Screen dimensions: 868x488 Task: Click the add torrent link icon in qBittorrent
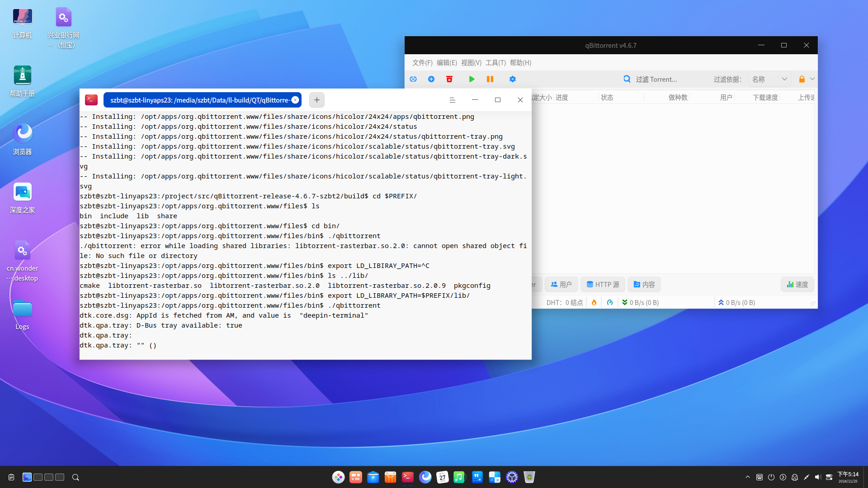413,79
